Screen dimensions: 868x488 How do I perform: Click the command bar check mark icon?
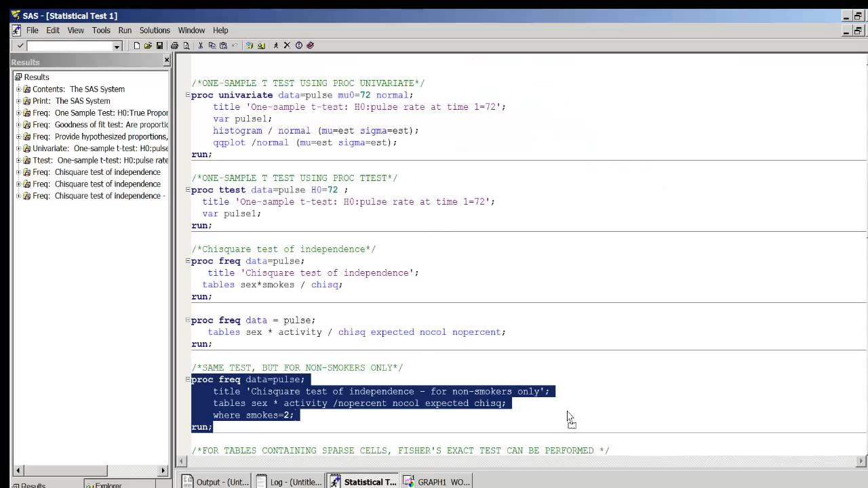pyautogui.click(x=20, y=45)
